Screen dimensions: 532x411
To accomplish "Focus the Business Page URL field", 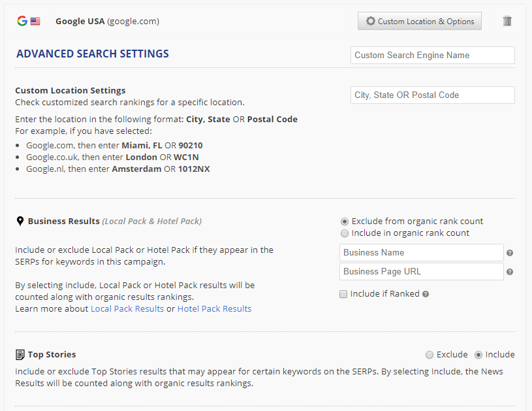I will point(421,272).
